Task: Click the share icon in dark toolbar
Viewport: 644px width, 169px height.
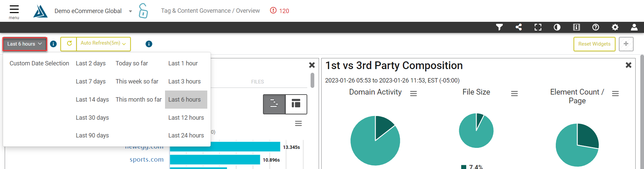Action: 519,27
